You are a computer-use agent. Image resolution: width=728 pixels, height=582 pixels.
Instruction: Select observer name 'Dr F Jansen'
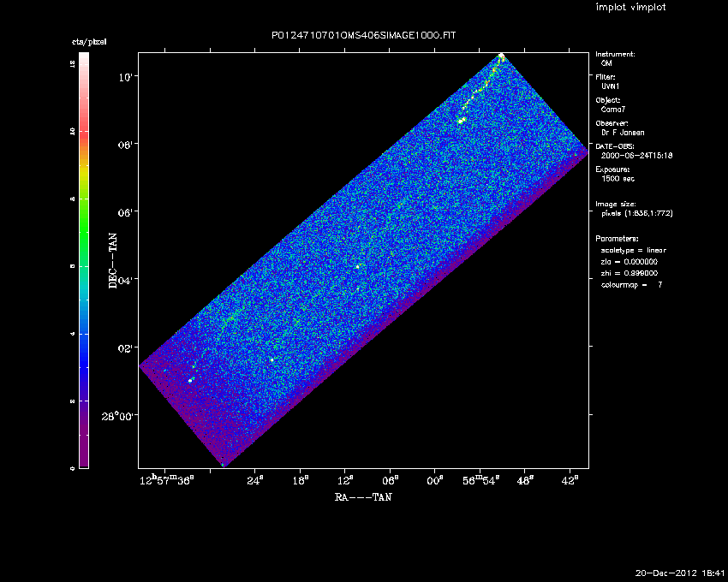(x=623, y=133)
